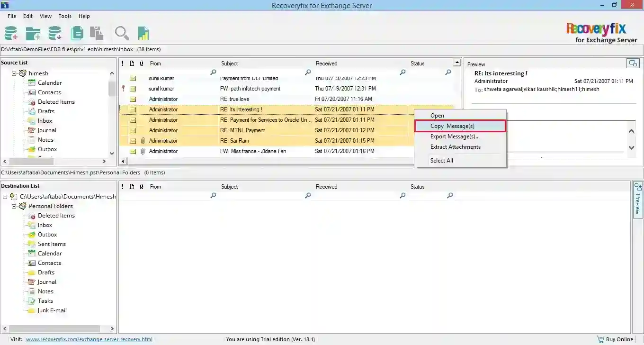The height and width of the screenshot is (345, 644).
Task: Click the copy document toolbar icon
Action: 77,33
